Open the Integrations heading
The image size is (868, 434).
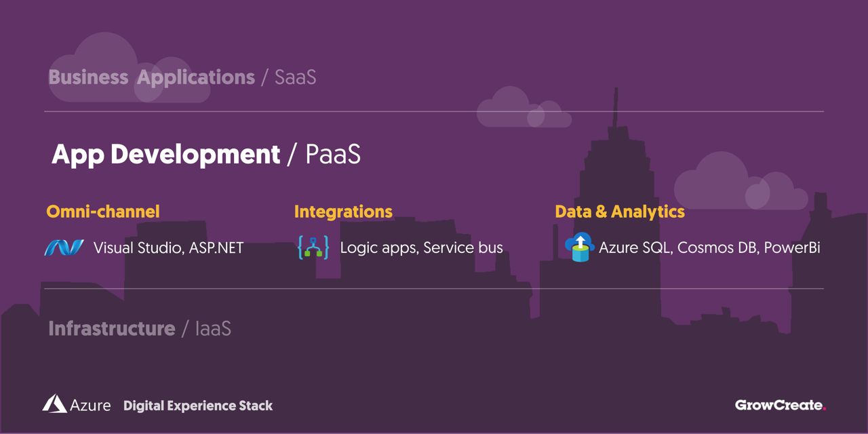[343, 212]
